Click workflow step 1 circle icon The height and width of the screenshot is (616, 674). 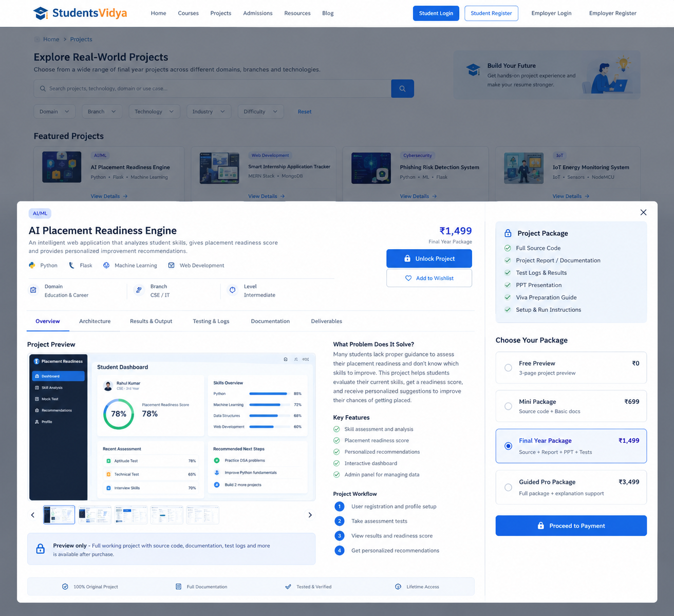click(x=339, y=507)
